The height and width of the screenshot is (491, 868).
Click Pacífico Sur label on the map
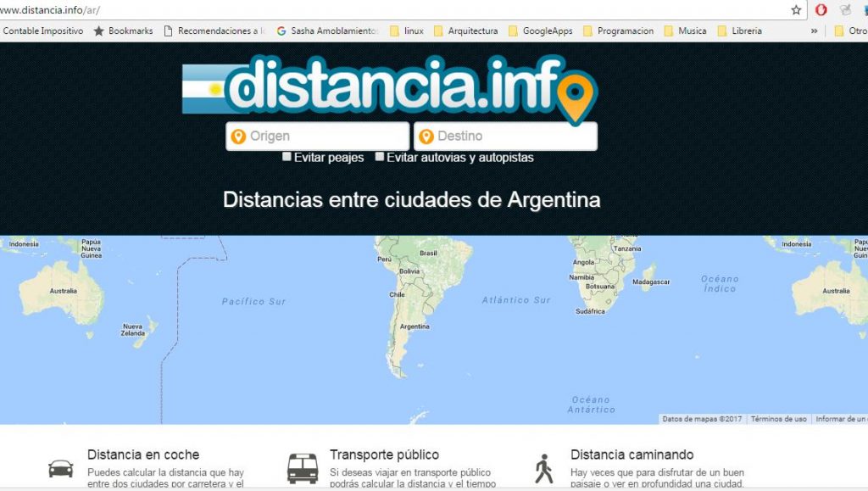click(253, 302)
